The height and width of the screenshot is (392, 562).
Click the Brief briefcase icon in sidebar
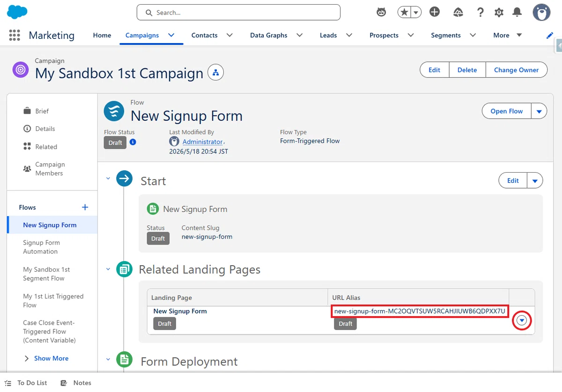click(27, 111)
